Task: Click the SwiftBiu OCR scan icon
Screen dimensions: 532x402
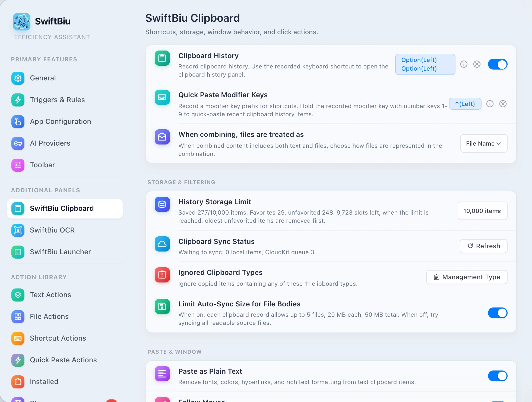Action: 18,230
